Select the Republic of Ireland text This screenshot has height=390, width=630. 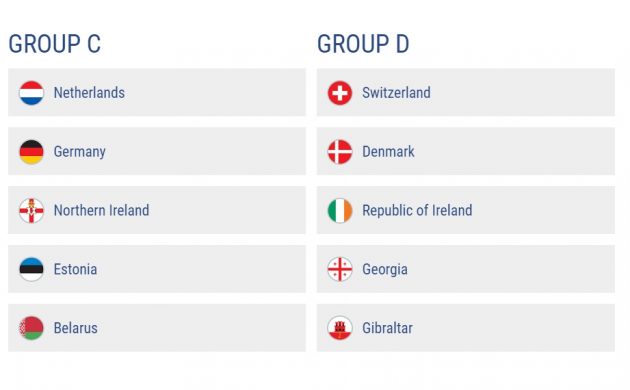point(417,210)
